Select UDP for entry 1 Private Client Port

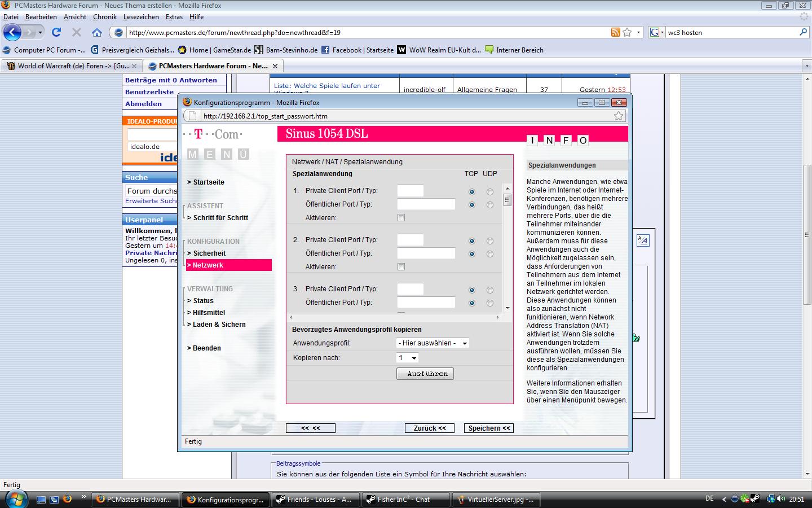(490, 192)
